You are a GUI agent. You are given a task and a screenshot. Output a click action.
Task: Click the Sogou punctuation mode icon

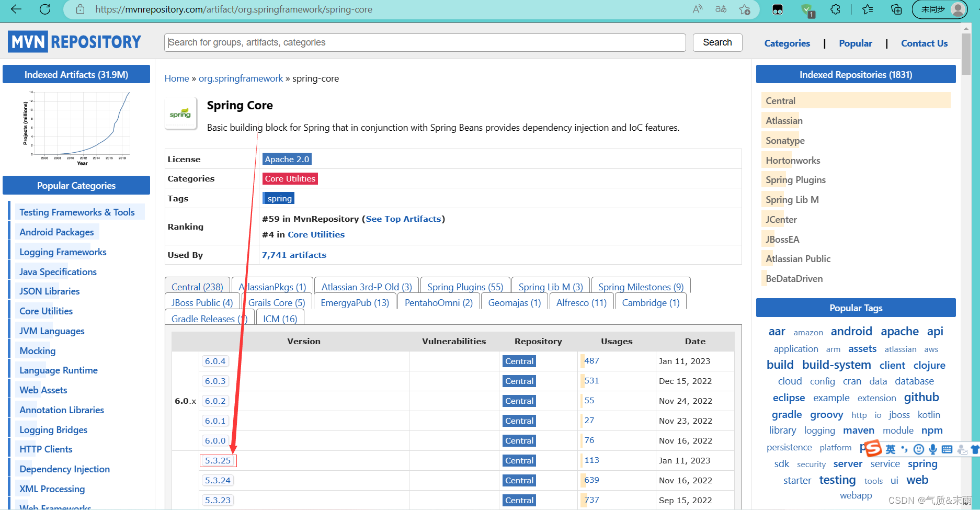(x=904, y=449)
